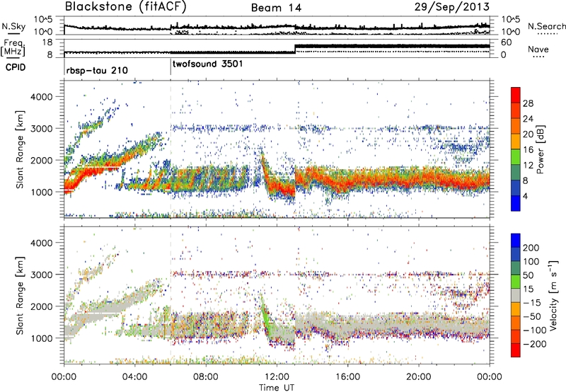Click the 'Velocity [m s-1]' color bar label

(x=553, y=295)
